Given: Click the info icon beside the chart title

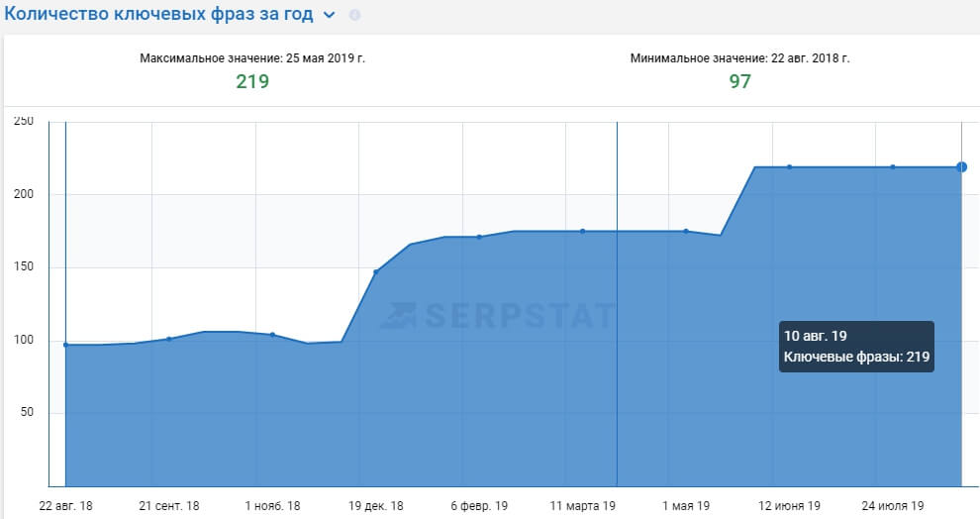Looking at the screenshot, I should coord(354,15).
